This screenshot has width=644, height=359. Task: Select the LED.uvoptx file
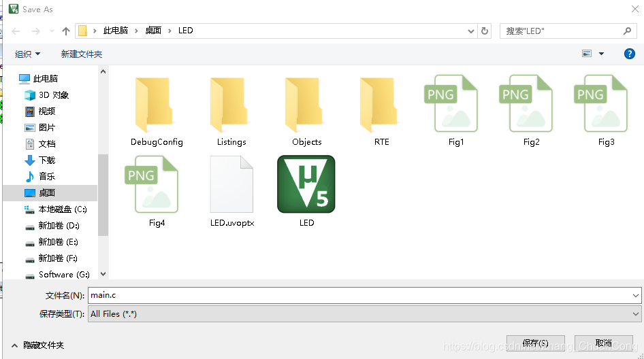231,191
